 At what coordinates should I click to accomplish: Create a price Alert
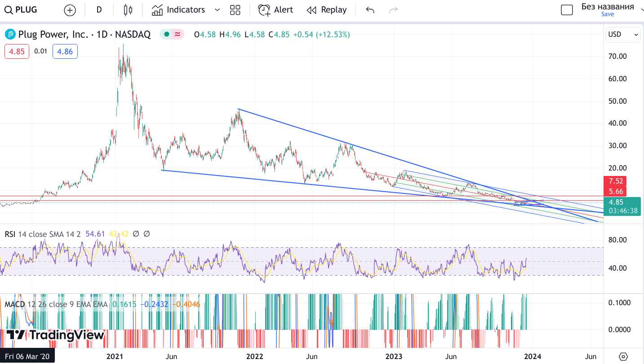point(275,10)
